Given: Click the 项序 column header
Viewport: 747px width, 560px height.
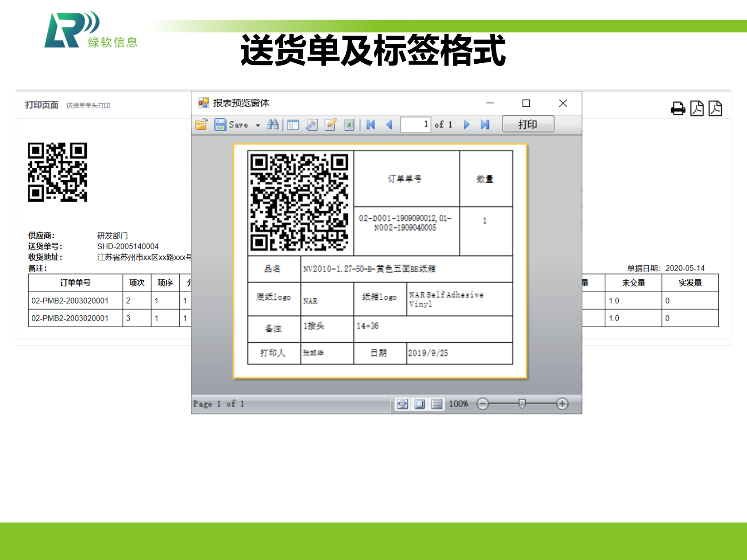Looking at the screenshot, I should pos(165,283).
